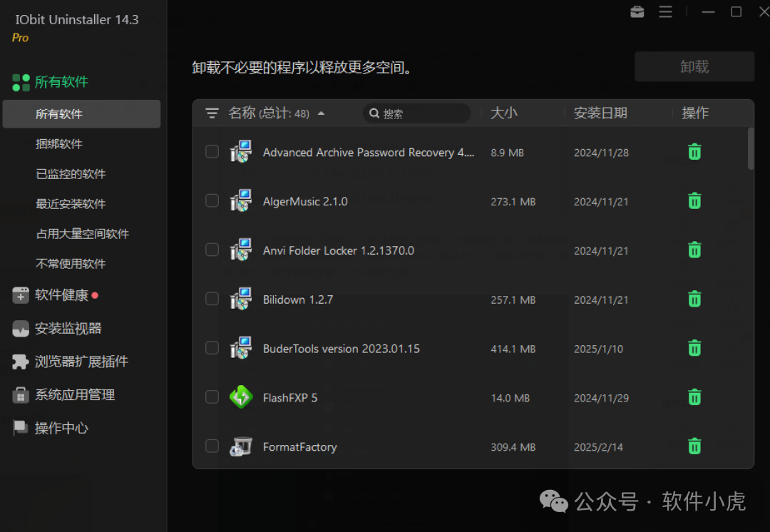The image size is (770, 532).
Task: Click trash icon for Anvi Folder Locker
Action: [694, 250]
